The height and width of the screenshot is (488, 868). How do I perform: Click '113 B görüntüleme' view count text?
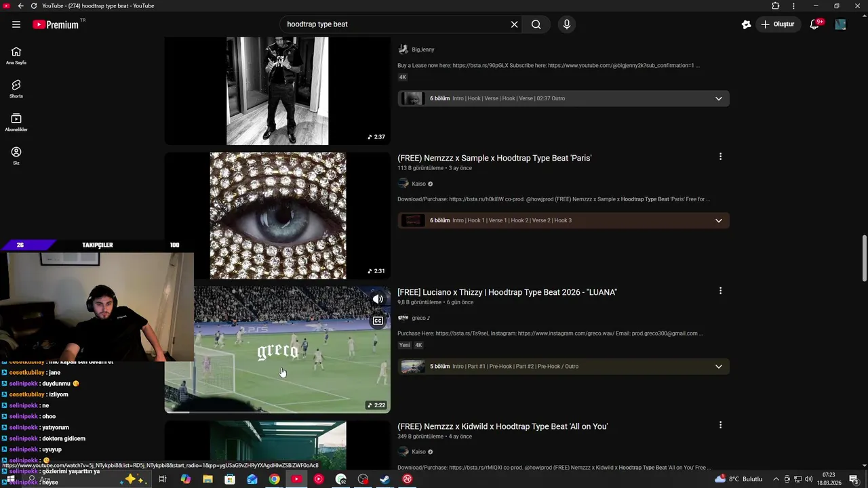pos(420,168)
